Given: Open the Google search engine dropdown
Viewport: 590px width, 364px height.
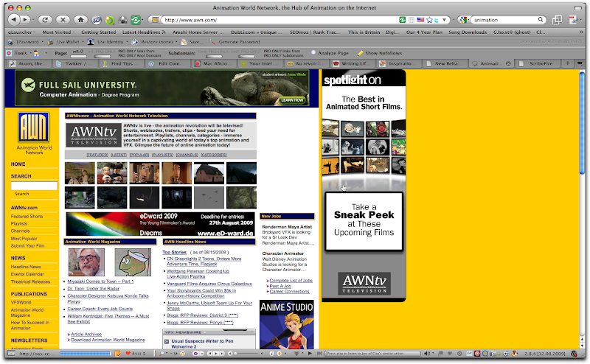Looking at the screenshot, I should click(x=464, y=20).
